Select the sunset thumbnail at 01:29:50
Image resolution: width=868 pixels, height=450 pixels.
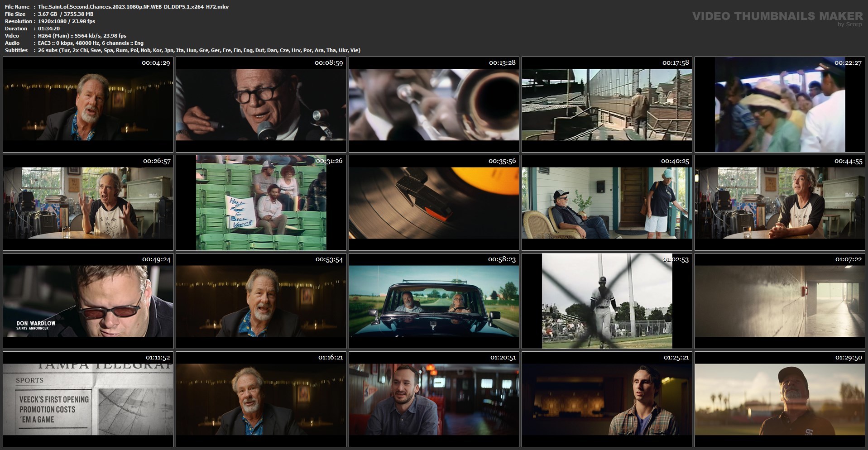click(x=780, y=399)
